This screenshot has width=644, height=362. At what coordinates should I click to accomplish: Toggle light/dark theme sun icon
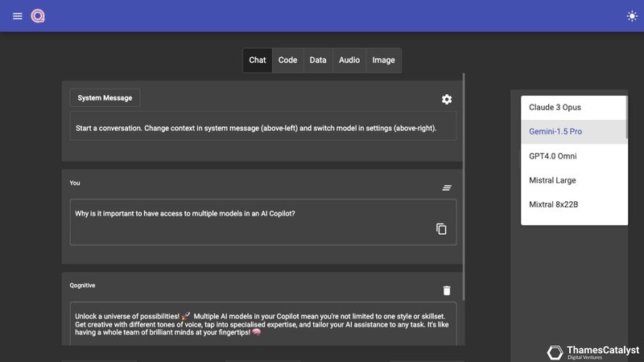pyautogui.click(x=632, y=16)
